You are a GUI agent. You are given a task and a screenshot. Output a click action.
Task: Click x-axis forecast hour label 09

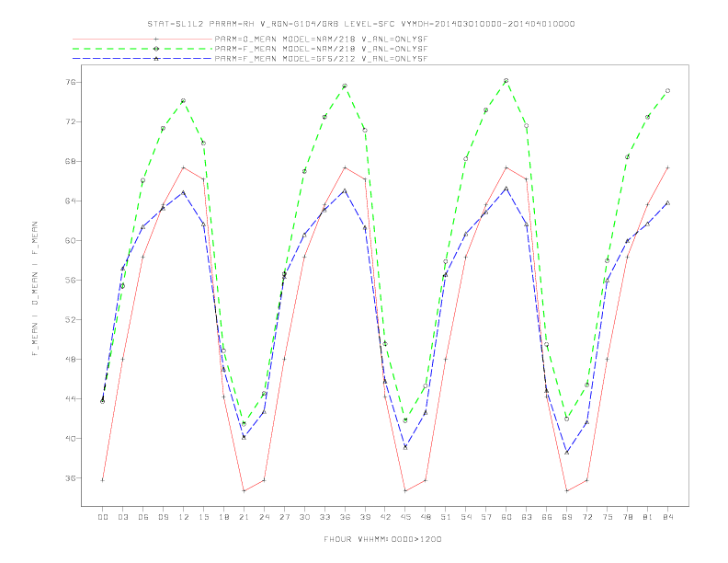click(x=163, y=517)
